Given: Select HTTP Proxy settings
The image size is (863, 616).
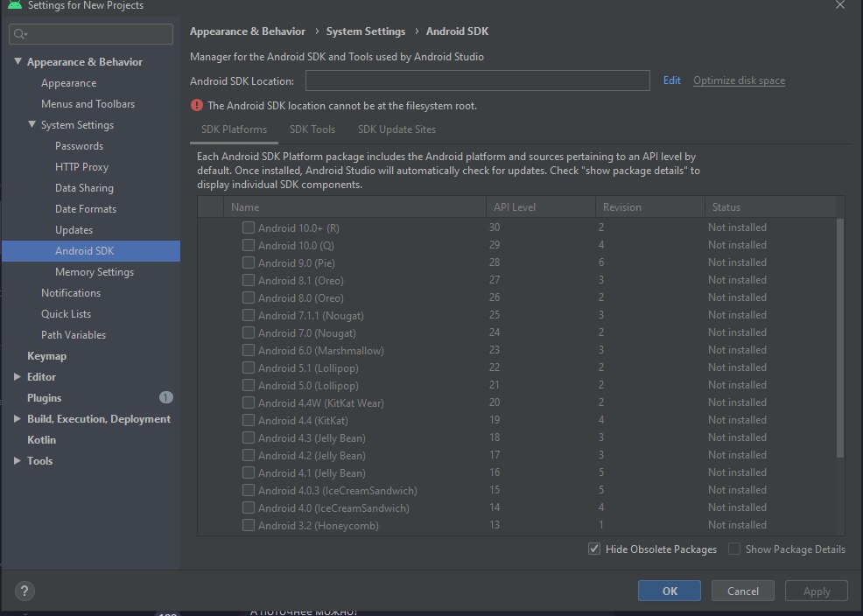Looking at the screenshot, I should point(81,166).
